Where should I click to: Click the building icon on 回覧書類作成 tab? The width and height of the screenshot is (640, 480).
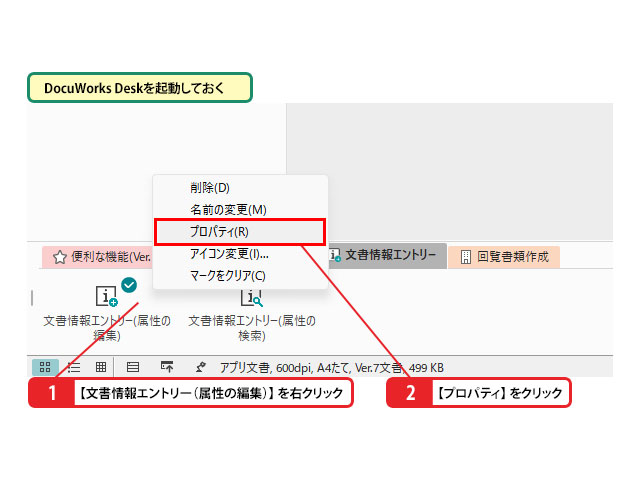tap(466, 257)
